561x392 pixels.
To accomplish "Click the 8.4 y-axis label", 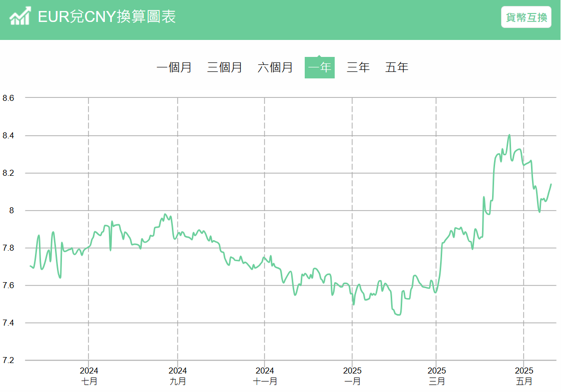I will (8, 135).
